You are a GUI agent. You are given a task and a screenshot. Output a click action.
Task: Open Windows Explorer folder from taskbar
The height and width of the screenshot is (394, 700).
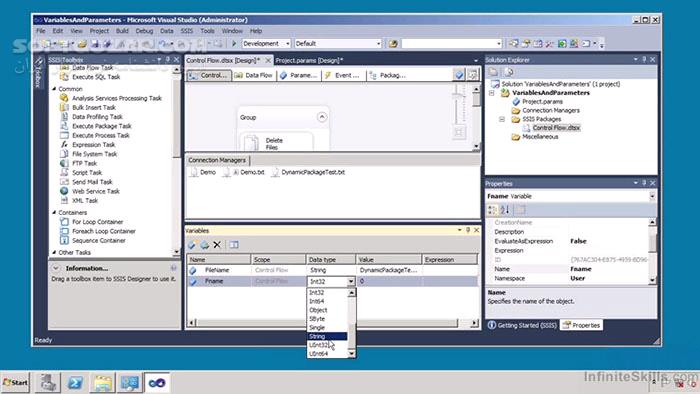tap(102, 382)
